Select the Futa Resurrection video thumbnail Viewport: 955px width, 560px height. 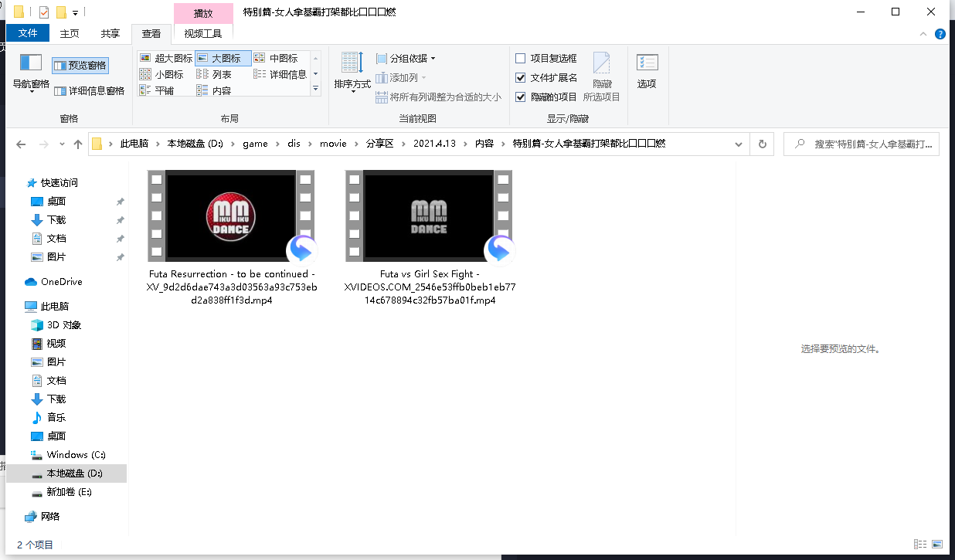231,216
